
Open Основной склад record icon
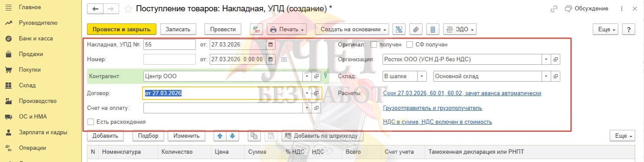[x=556, y=76]
